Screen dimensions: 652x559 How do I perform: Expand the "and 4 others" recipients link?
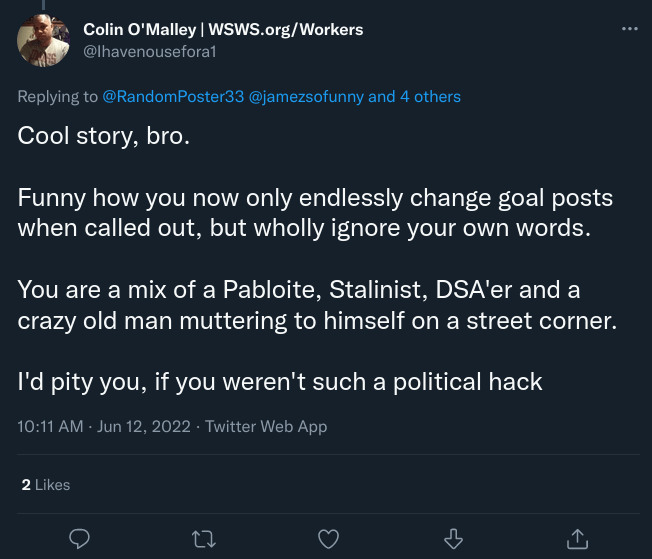pyautogui.click(x=414, y=97)
